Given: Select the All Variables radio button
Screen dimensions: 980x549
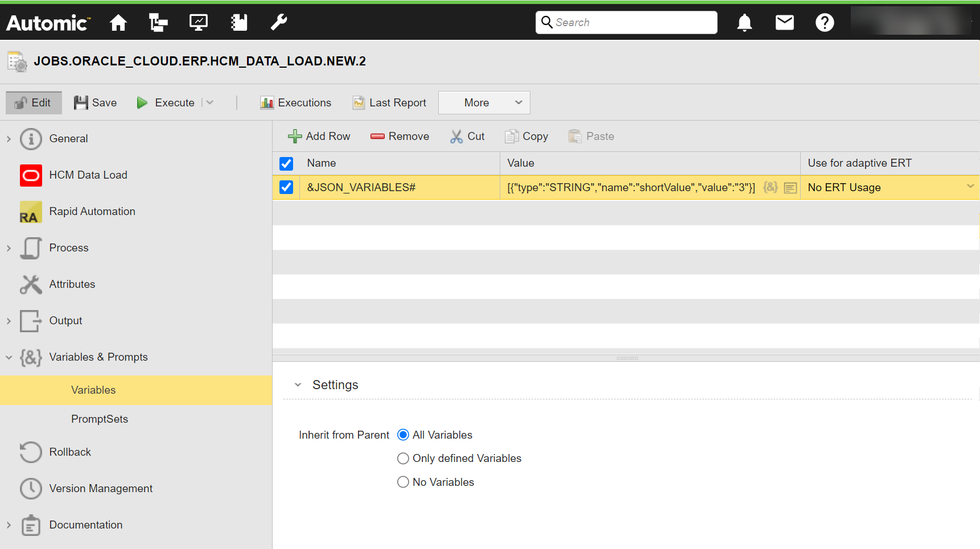Looking at the screenshot, I should point(403,435).
